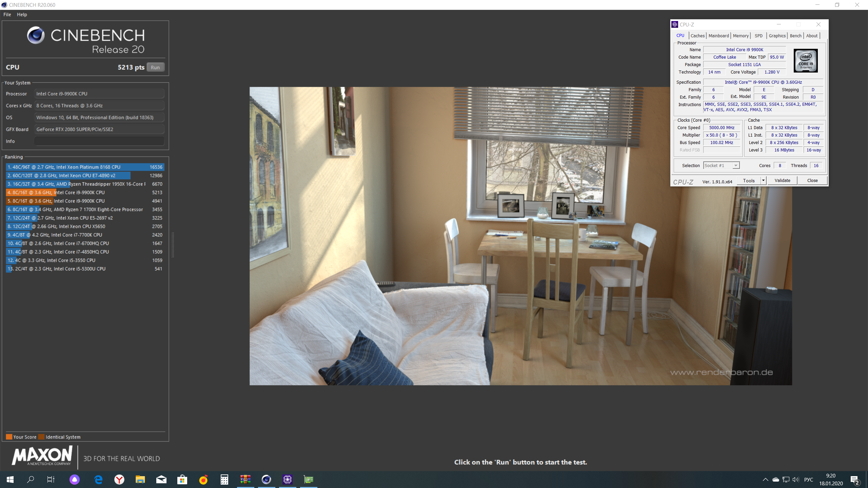Open the Tools dropdown arrow in CPU-Z
Screen dimensions: 868x488
point(763,180)
